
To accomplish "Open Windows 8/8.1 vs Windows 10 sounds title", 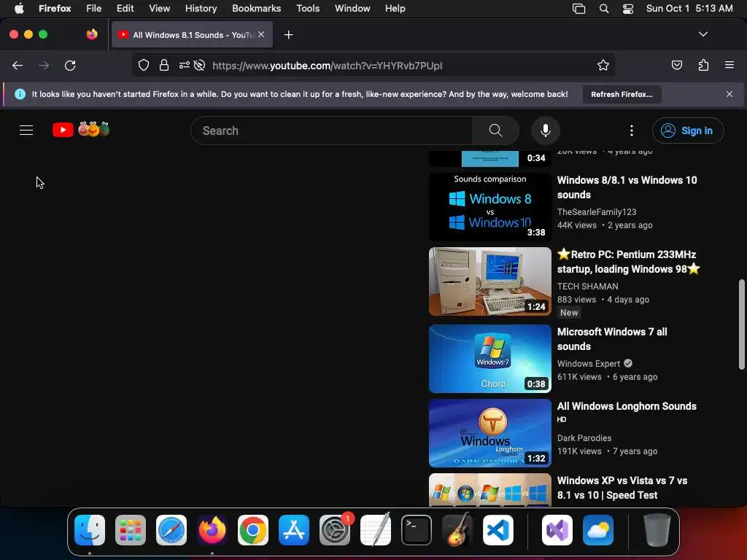I will tap(627, 187).
